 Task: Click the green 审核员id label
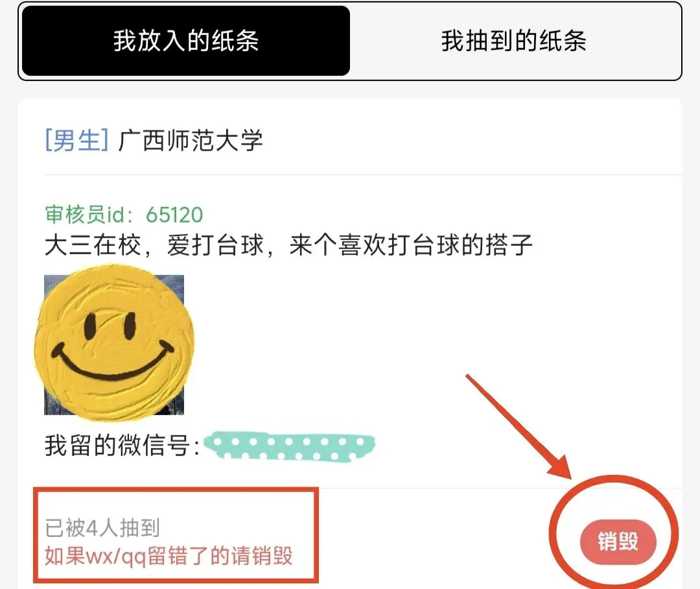tap(89, 215)
